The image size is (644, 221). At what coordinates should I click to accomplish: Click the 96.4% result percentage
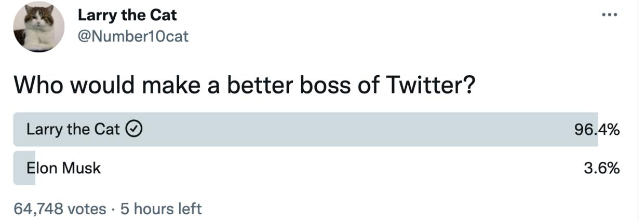coord(597,130)
